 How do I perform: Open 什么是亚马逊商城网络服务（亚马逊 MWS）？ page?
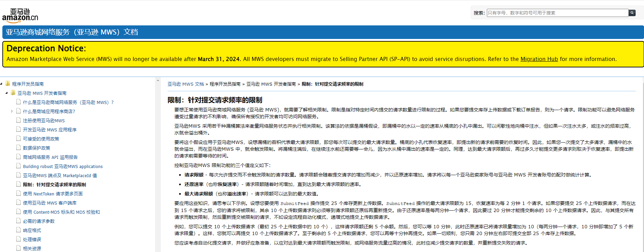coord(68,102)
